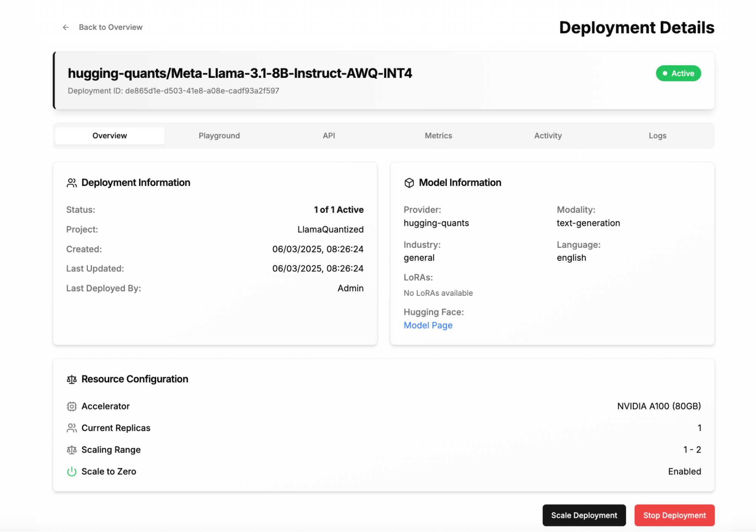
Task: Click the back arrow icon
Action: coord(66,27)
